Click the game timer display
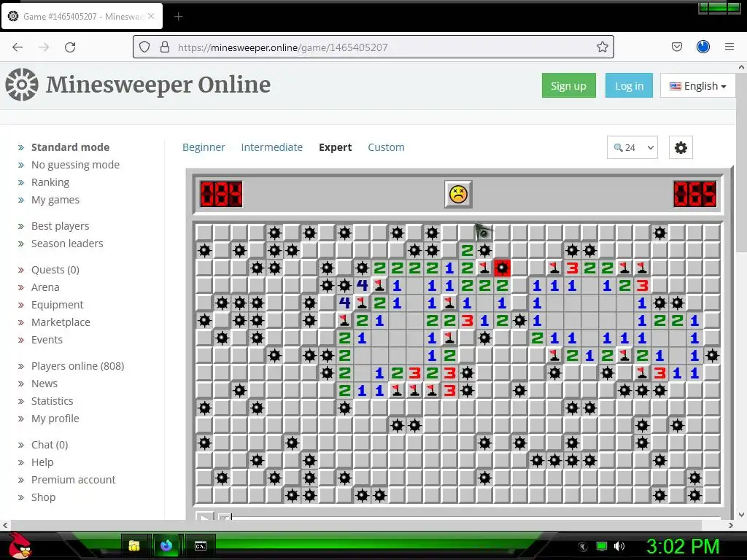 695,194
